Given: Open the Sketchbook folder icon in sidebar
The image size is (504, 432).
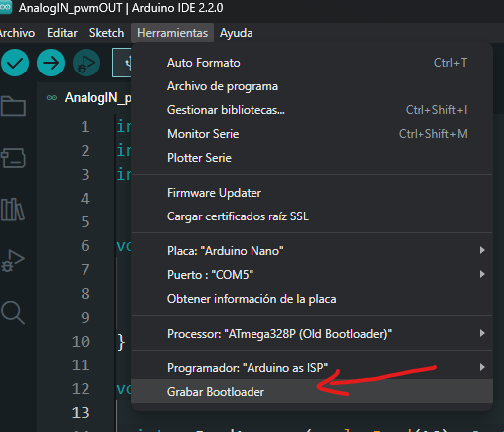Looking at the screenshot, I should click(x=13, y=106).
